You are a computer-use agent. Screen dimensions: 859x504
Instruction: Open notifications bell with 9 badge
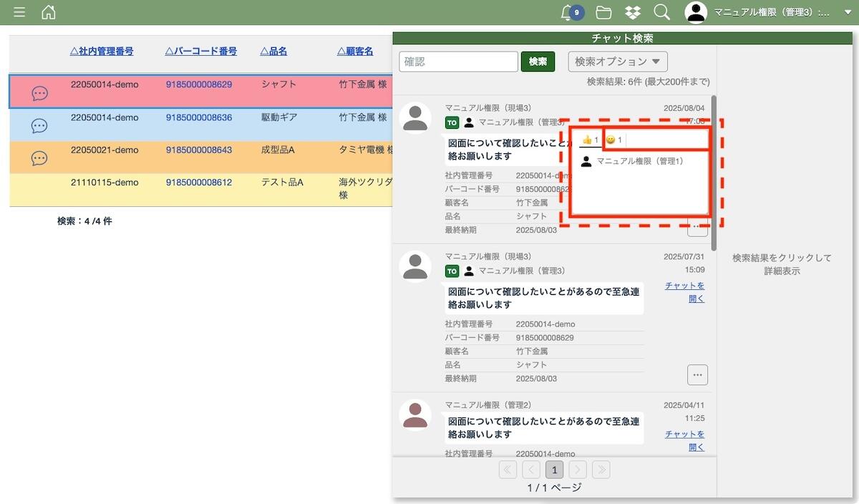coord(569,12)
